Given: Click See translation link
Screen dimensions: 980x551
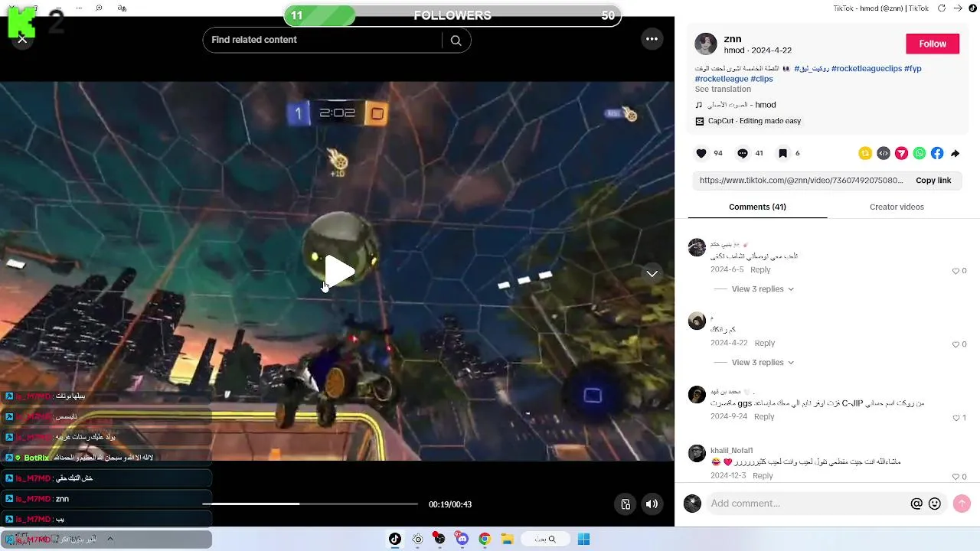Looking at the screenshot, I should click(723, 89).
